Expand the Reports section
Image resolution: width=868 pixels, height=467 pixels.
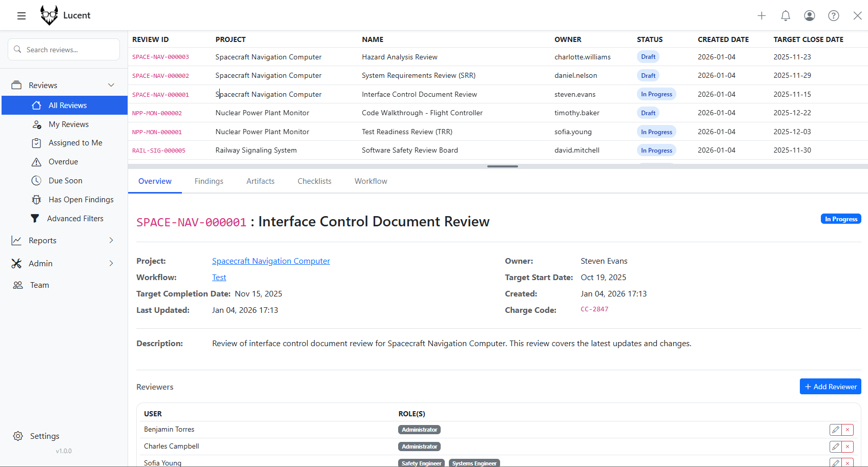(111, 240)
